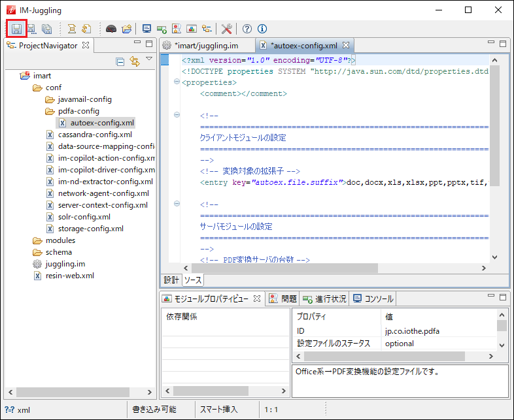Click the editor horizontal scrollbar

(x=284, y=268)
